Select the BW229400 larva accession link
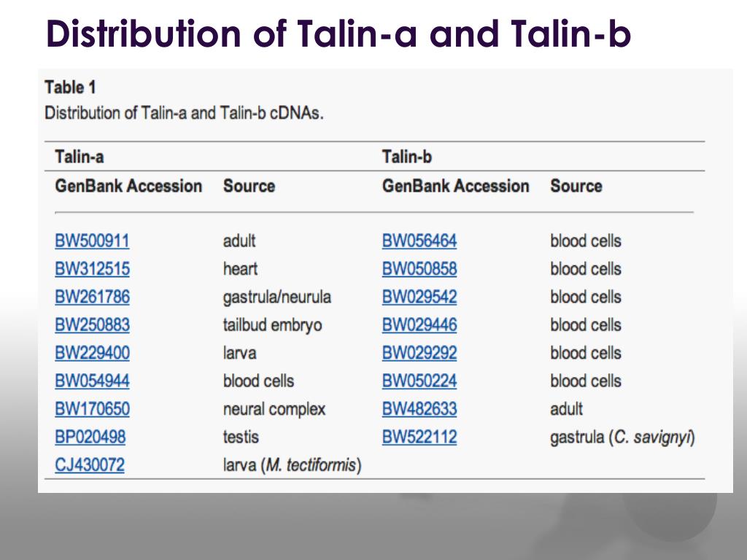 (92, 353)
